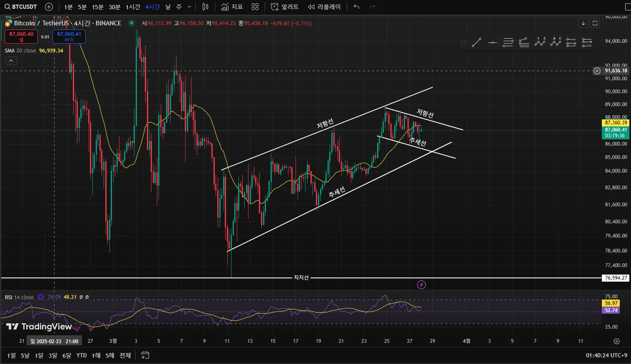The width and height of the screenshot is (631, 364).
Task: Set the date range to 1달
Action: [39, 355]
